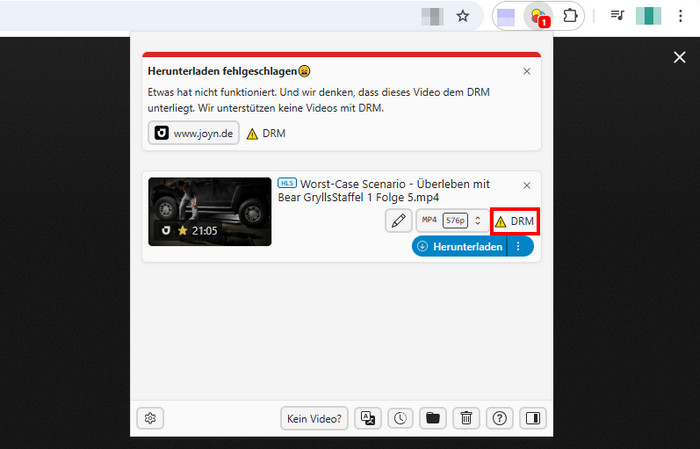The height and width of the screenshot is (449, 700).
Task: Click the 'Kein Video?' button
Action: pos(314,419)
